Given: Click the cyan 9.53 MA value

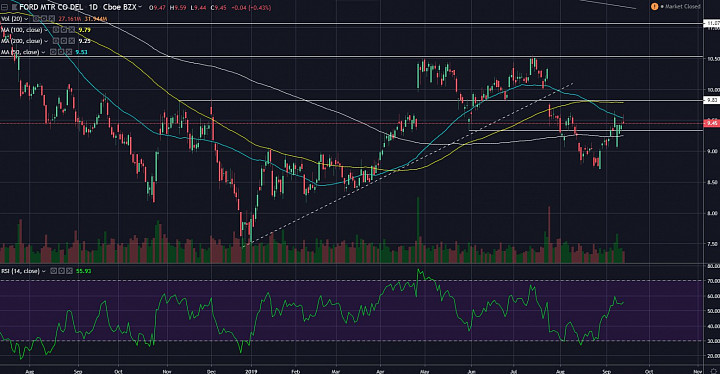Looking at the screenshot, I should 81,52.
